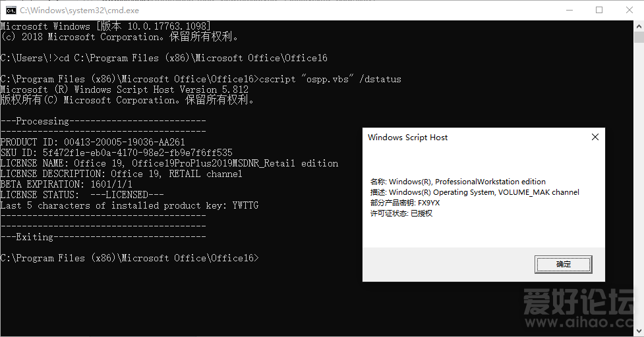Viewport: 644px width, 337px height.
Task: Close the Windows Script Host dialog
Action: 595,138
